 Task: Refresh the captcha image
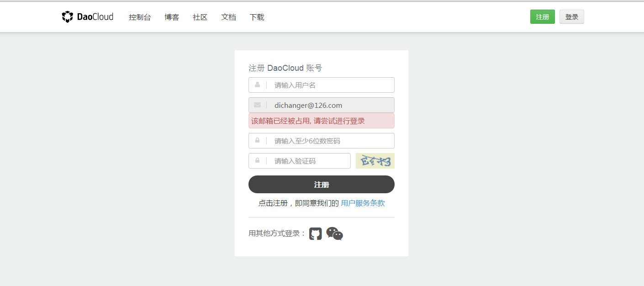[x=375, y=161]
